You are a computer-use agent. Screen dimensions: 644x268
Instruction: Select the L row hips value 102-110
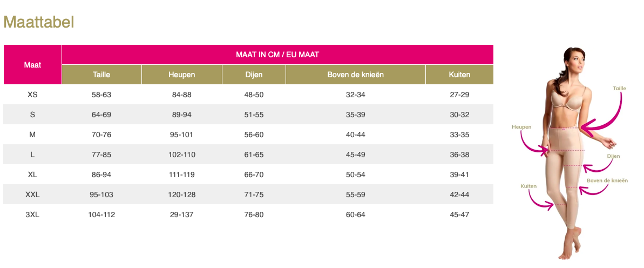pos(181,155)
